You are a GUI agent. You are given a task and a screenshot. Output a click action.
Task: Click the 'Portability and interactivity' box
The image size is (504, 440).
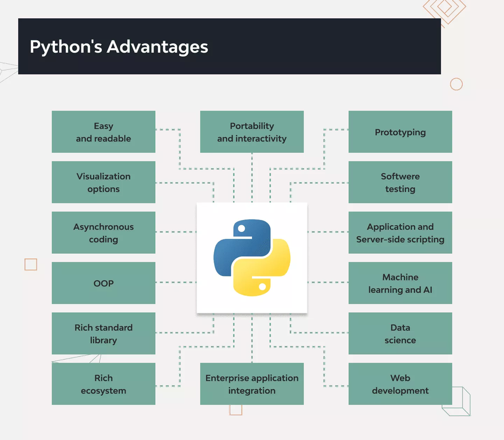click(252, 132)
